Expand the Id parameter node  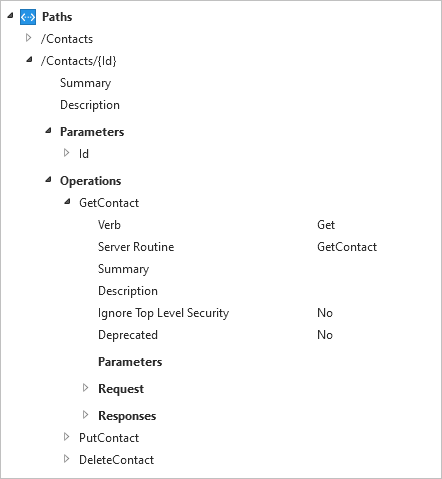coord(66,153)
